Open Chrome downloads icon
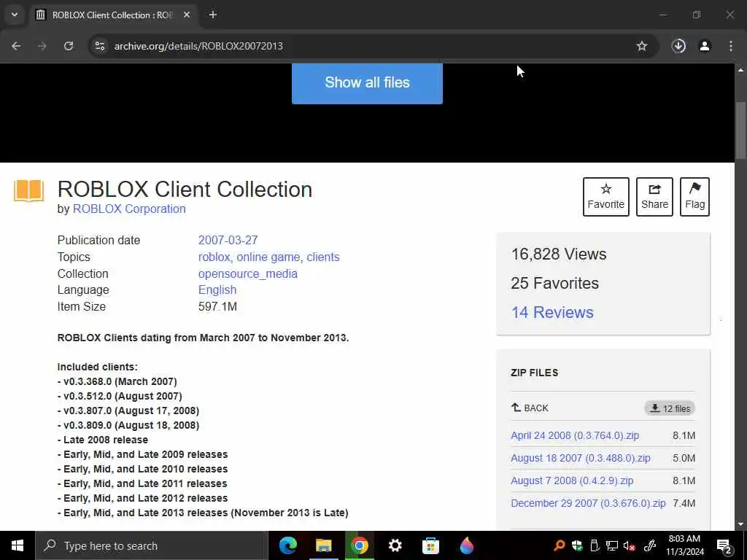 (x=678, y=46)
